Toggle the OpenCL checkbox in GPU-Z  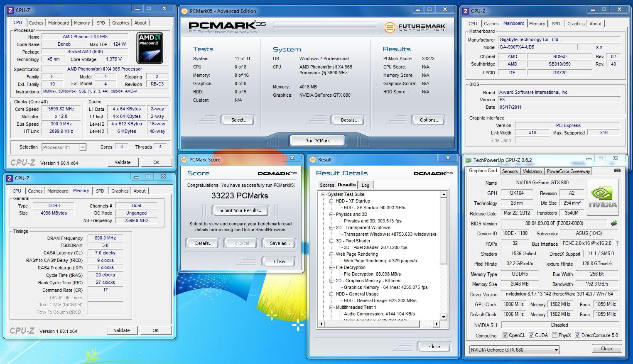click(505, 335)
